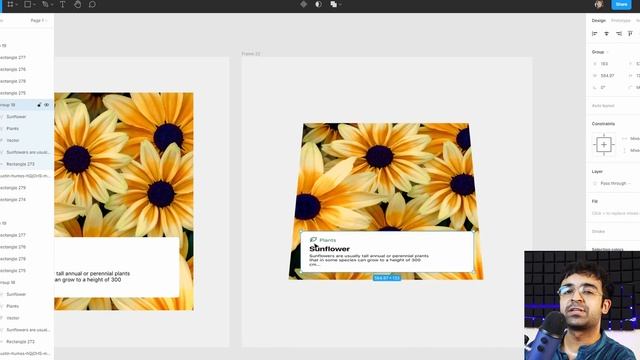Switch to the Prototype tab
This screenshot has height=360, width=640.
621,20
